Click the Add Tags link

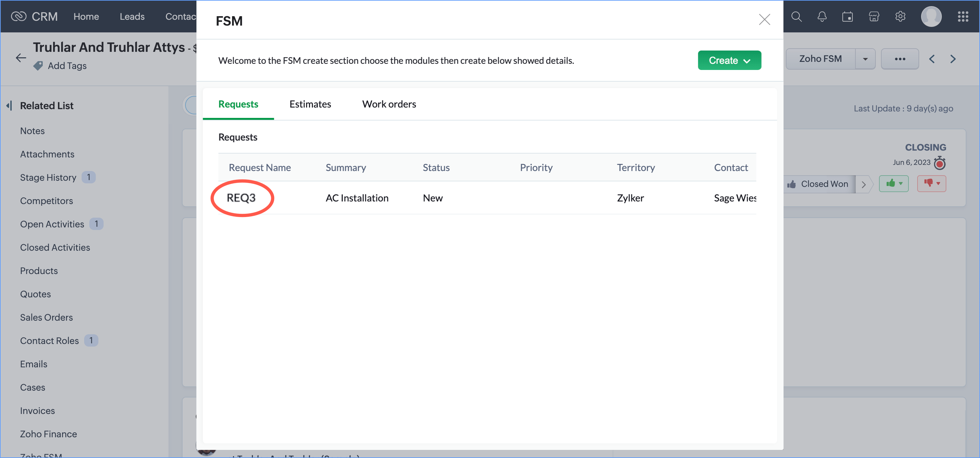[x=67, y=66]
